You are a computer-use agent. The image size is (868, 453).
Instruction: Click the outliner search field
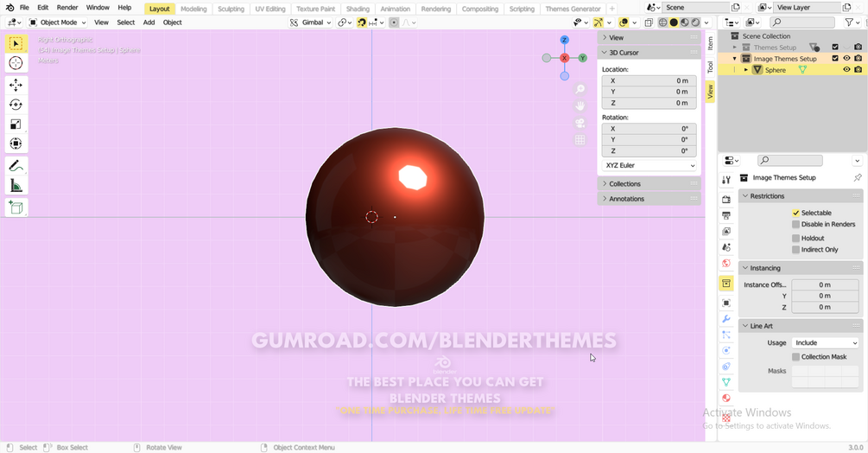point(802,22)
